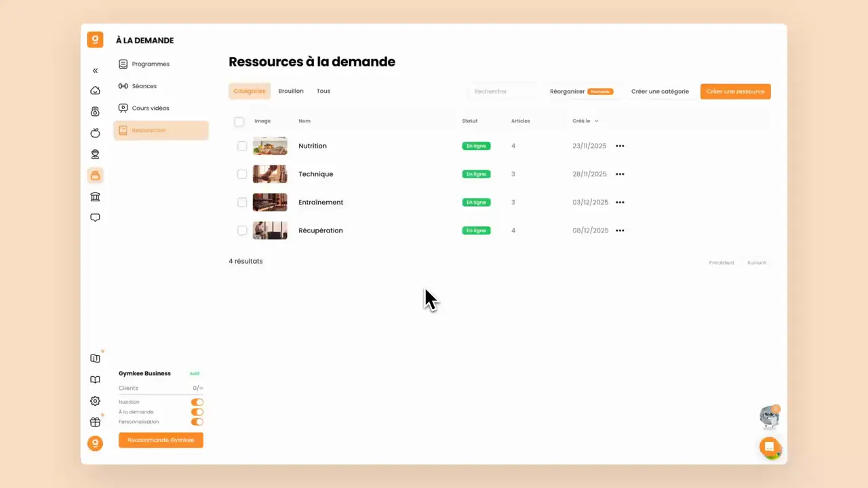Click the date 28/11/2025
The width and height of the screenshot is (868, 488).
(x=590, y=174)
